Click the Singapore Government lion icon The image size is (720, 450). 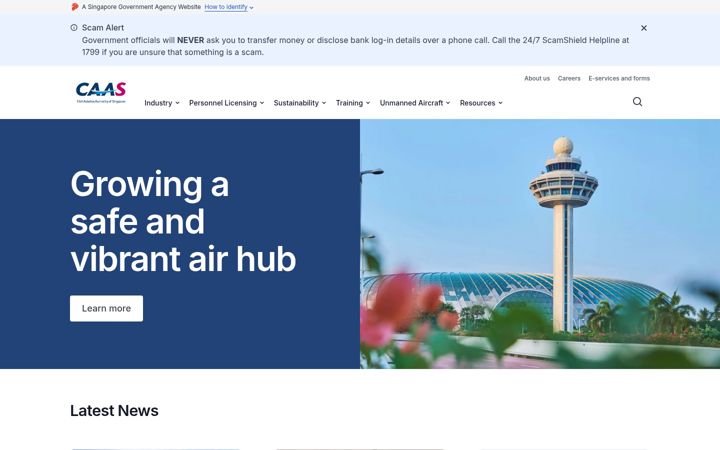[x=75, y=7]
